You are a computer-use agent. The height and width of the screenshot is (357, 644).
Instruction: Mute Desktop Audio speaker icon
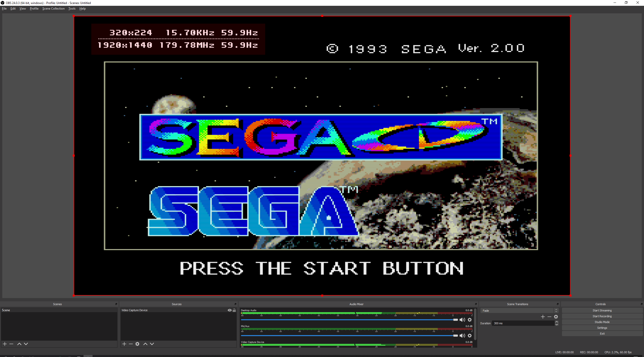point(462,320)
